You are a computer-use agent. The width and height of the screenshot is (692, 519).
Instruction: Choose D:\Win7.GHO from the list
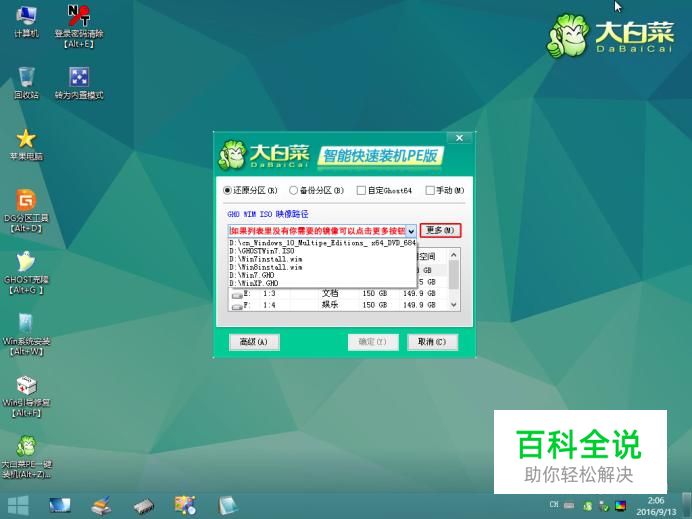(x=323, y=275)
